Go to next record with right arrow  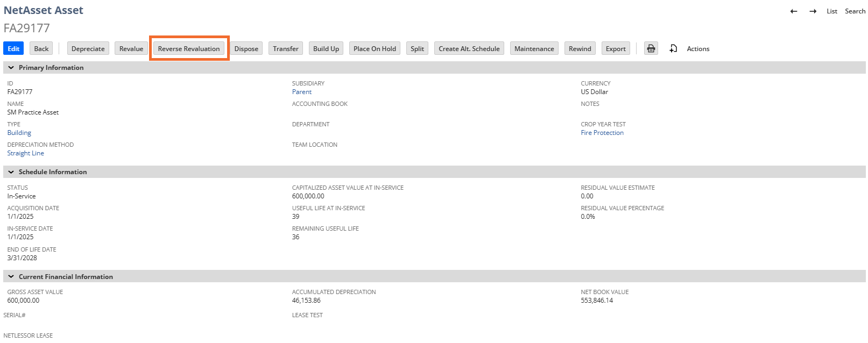point(813,11)
